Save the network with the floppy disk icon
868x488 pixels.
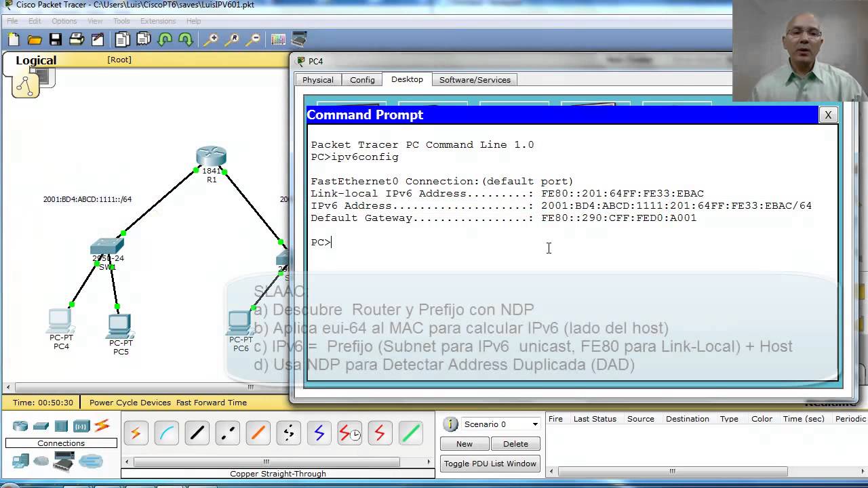coord(56,40)
